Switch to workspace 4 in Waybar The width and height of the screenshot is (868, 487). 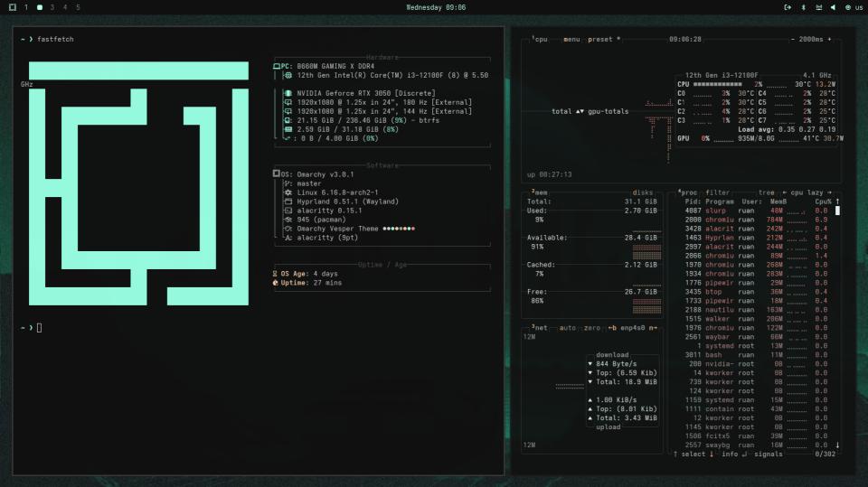tap(65, 7)
